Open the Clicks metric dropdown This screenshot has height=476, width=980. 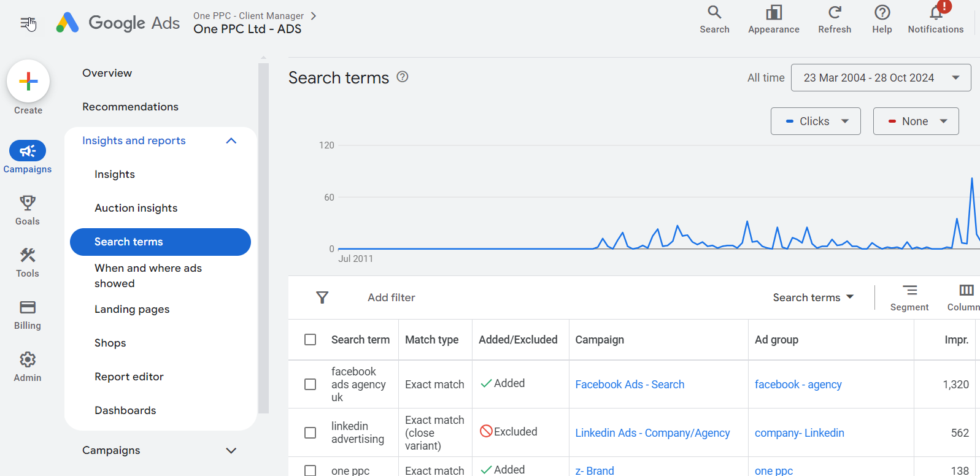click(816, 121)
